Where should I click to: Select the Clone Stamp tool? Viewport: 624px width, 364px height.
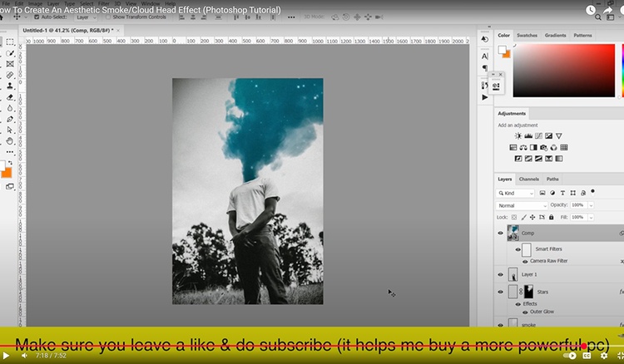[x=10, y=86]
